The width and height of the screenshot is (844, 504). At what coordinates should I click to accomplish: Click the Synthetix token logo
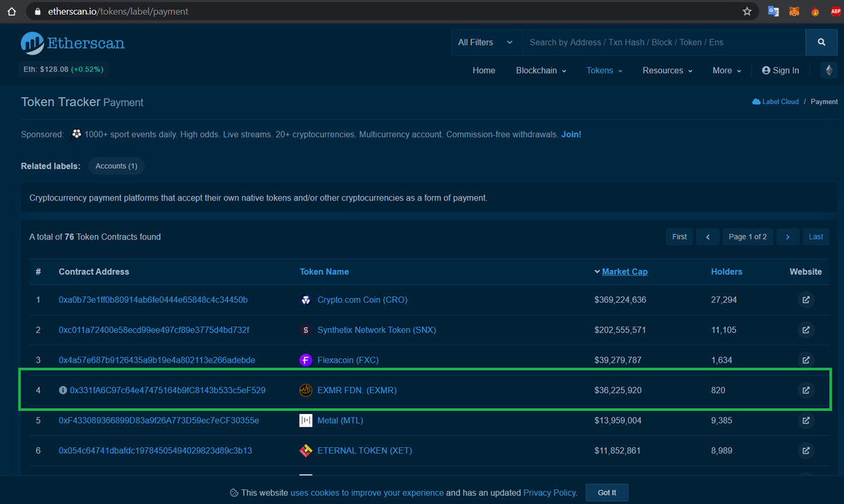[306, 330]
